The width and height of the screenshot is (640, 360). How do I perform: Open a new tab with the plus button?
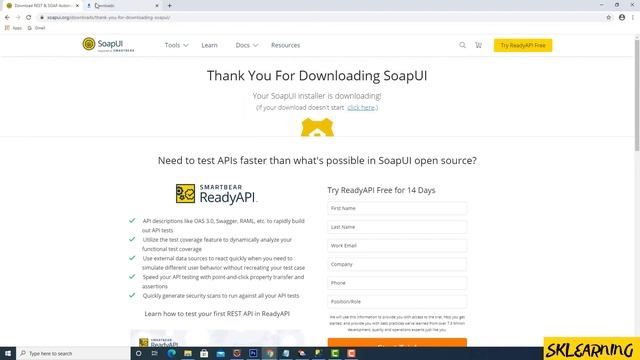pos(169,6)
